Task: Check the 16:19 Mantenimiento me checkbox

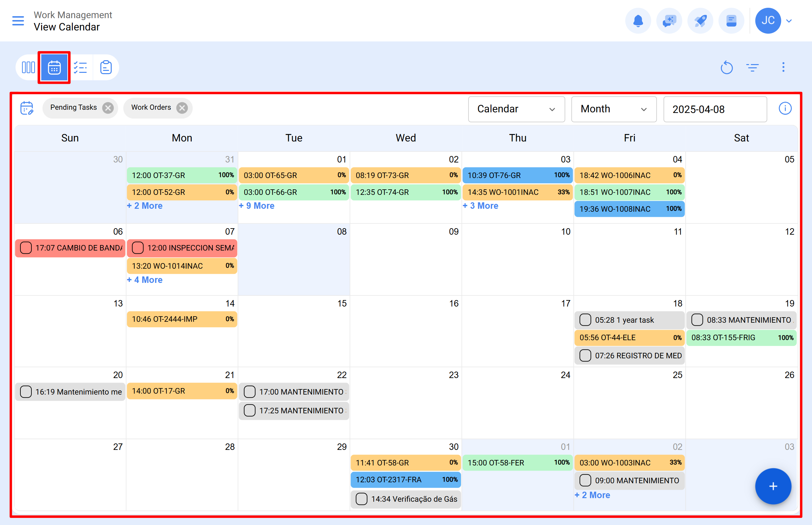Action: click(26, 392)
